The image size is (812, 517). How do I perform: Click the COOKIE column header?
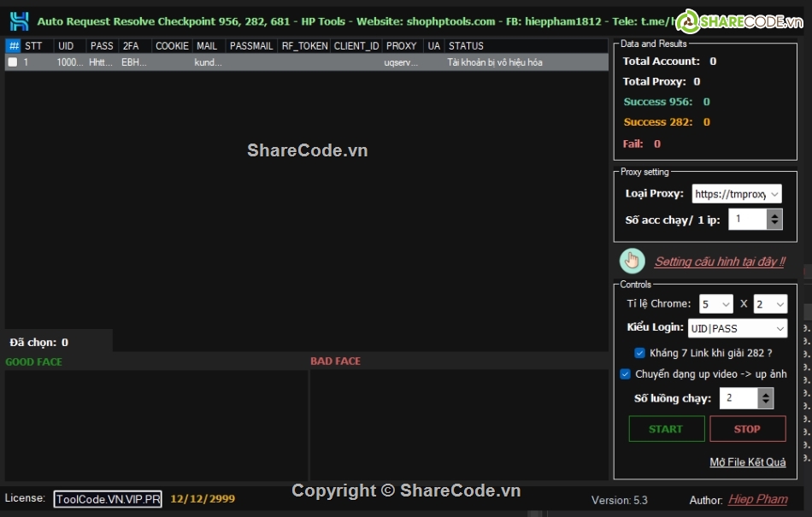172,46
